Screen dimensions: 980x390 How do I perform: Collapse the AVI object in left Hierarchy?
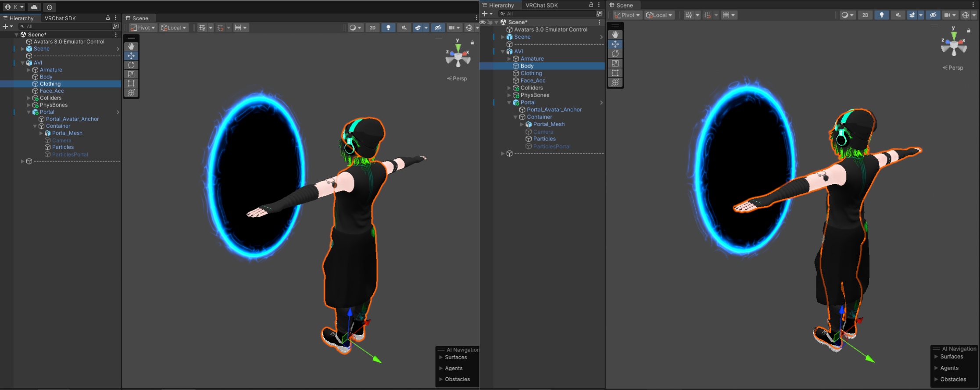point(23,63)
